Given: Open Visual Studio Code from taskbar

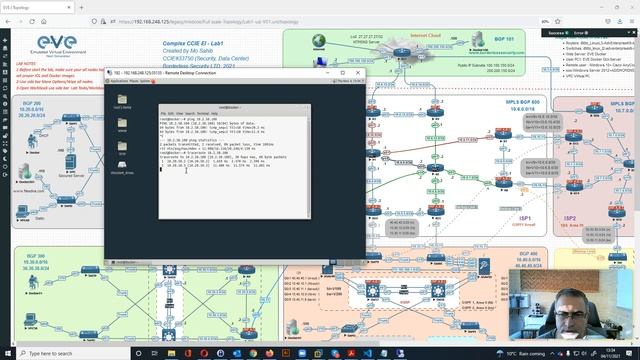Looking at the screenshot, I should coord(367,353).
